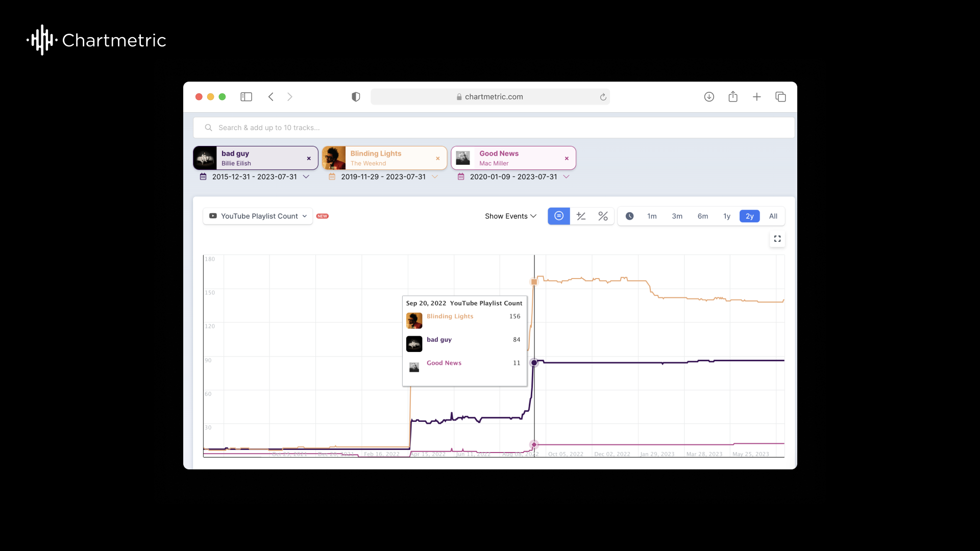
Task: Click the Good News pink data point marker
Action: coord(534,445)
